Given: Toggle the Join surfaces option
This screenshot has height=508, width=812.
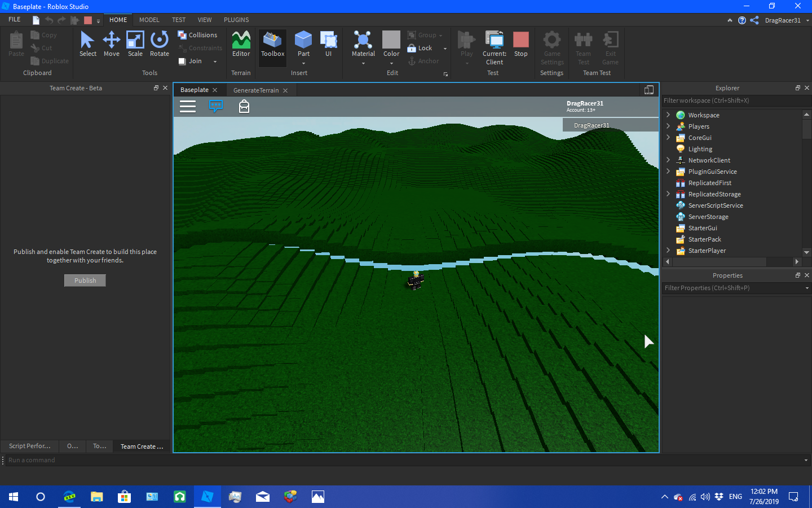Looking at the screenshot, I should 191,61.
